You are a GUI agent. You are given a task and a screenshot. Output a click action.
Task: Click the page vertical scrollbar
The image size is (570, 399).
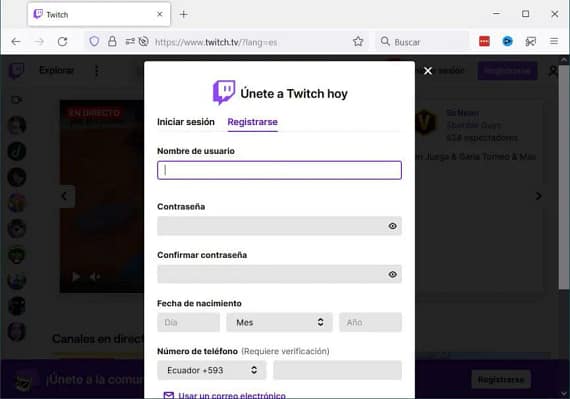coord(564,178)
